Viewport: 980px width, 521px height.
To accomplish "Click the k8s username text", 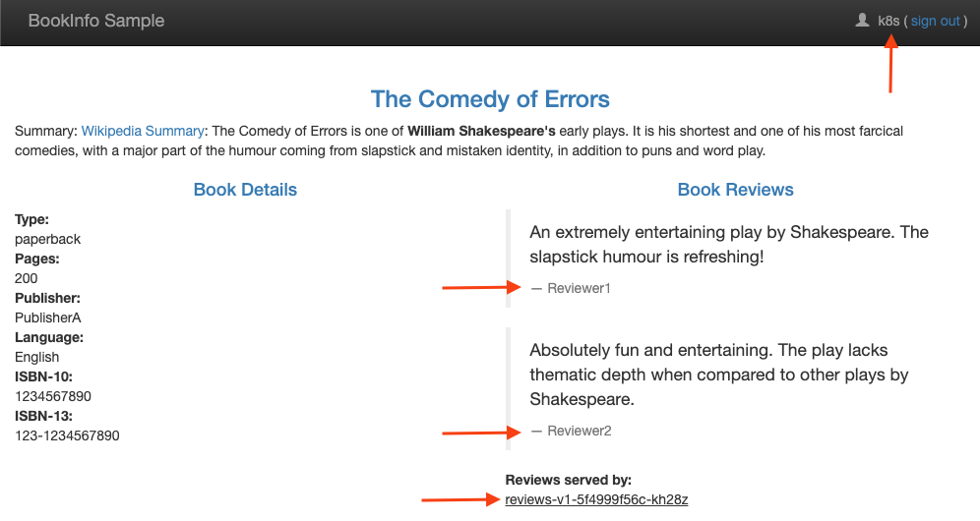I will click(888, 21).
